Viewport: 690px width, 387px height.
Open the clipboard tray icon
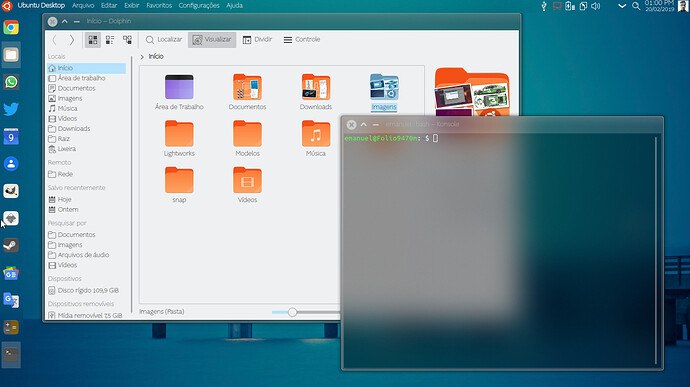(583, 6)
